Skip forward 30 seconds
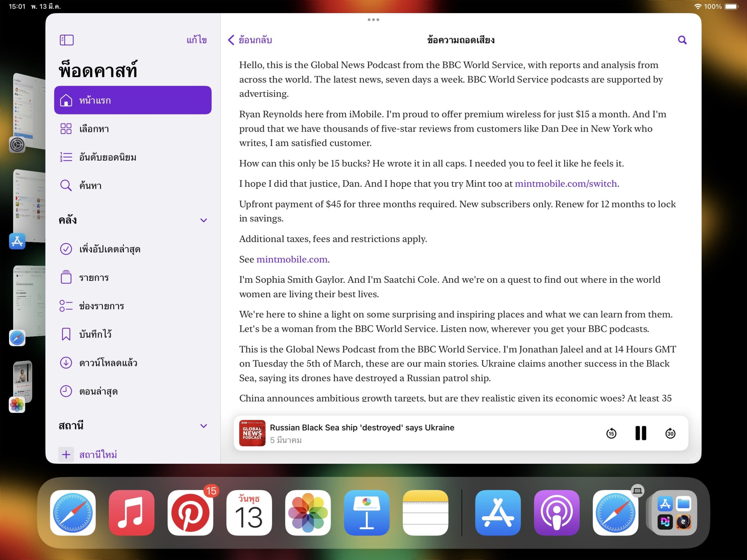The image size is (747, 560). coord(670,433)
